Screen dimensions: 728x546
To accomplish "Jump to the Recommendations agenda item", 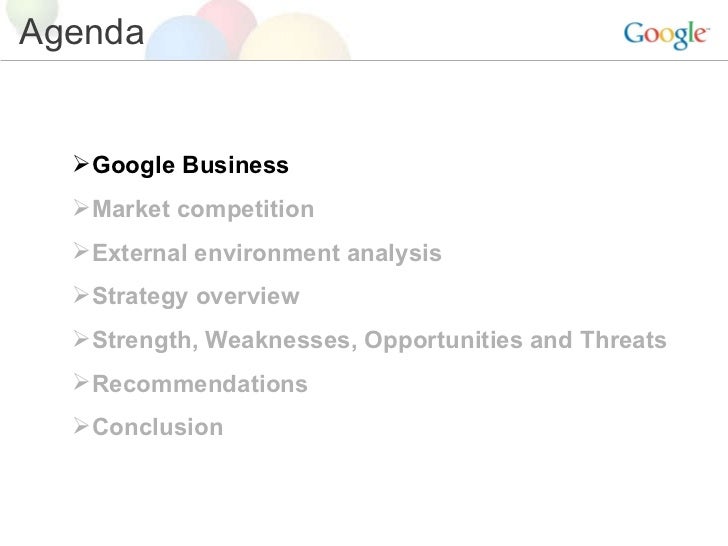I will 200,384.
